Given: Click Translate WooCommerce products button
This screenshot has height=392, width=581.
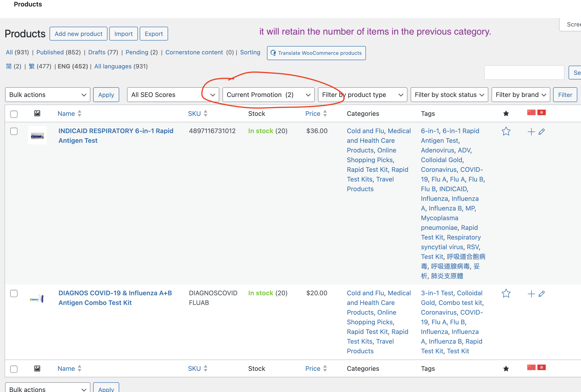Looking at the screenshot, I should (x=316, y=53).
